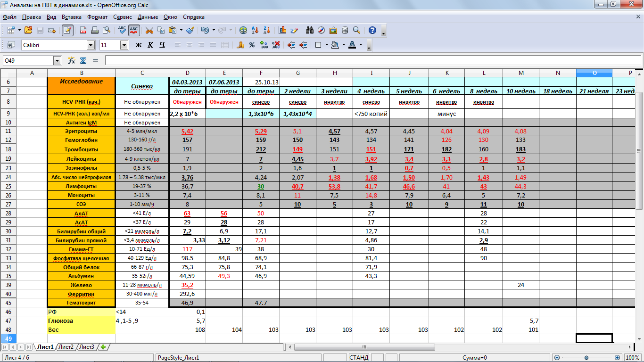Apply percent number format
Screen dimensions: 644x362
252,45
